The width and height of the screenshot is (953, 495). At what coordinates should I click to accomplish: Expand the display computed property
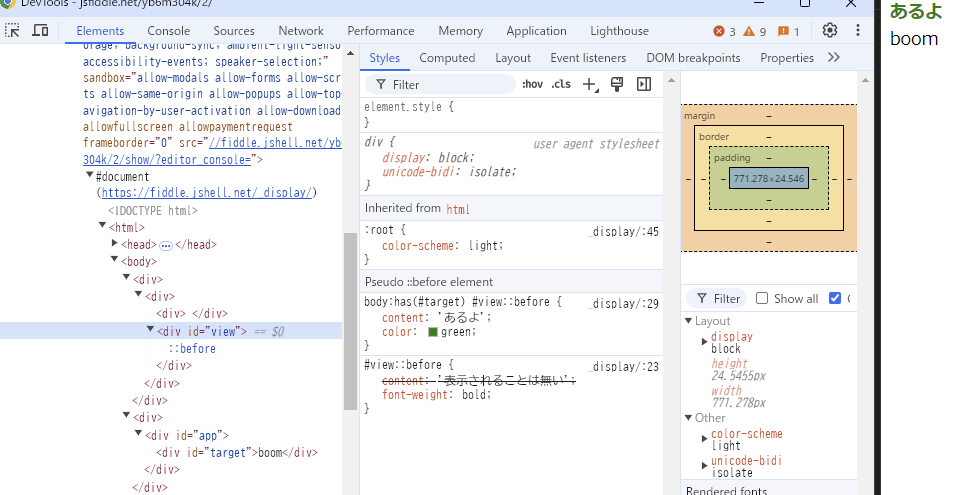point(704,342)
